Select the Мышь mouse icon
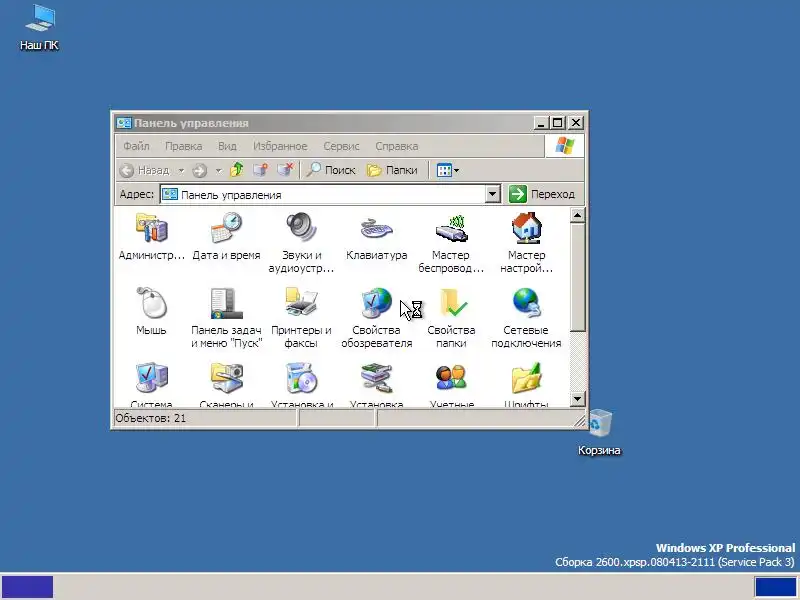This screenshot has width=800, height=600. [151, 303]
